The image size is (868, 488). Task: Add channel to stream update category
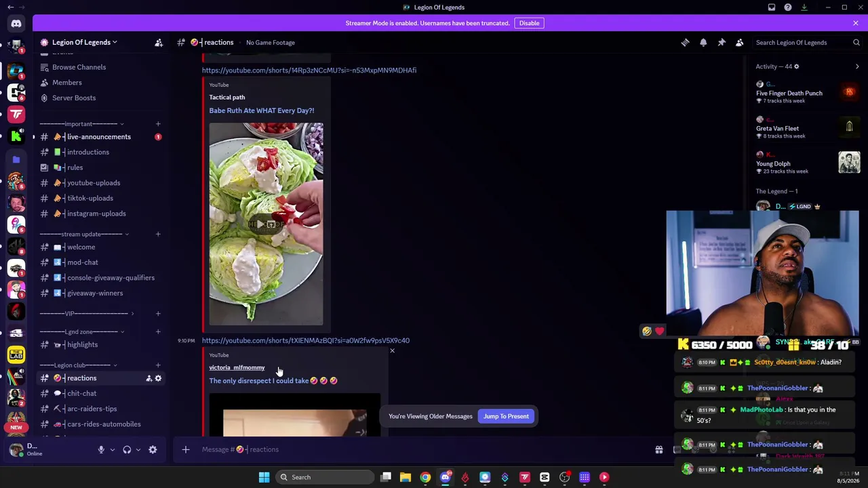point(158,235)
